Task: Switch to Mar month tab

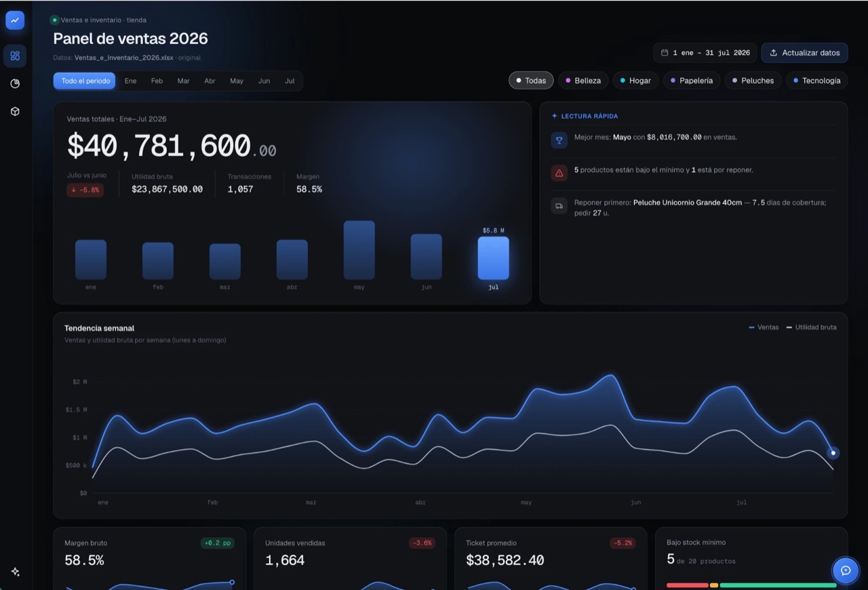Action: (183, 81)
